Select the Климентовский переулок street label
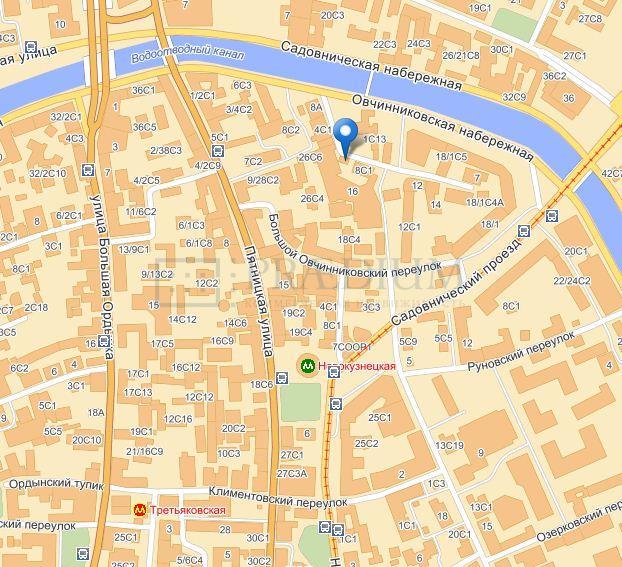This screenshot has width=622, height=567. (278, 497)
